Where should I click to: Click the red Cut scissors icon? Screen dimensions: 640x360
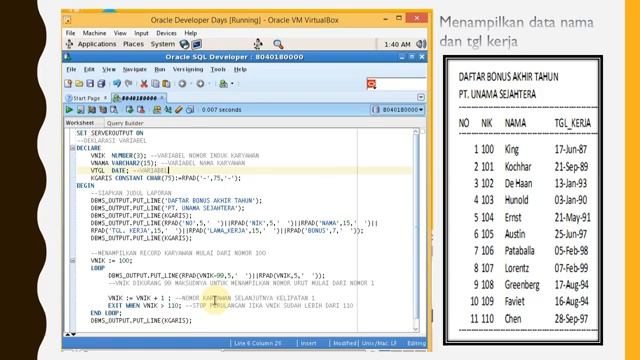tap(144, 84)
